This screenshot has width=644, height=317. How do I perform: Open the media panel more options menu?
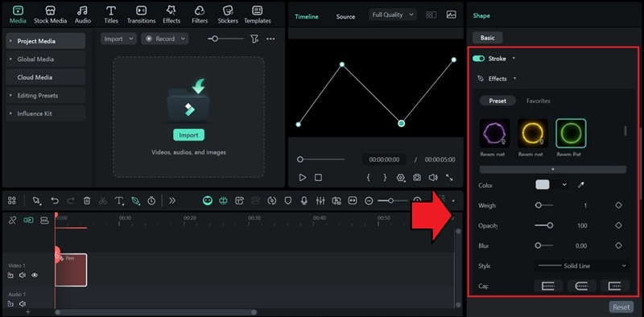coord(270,39)
